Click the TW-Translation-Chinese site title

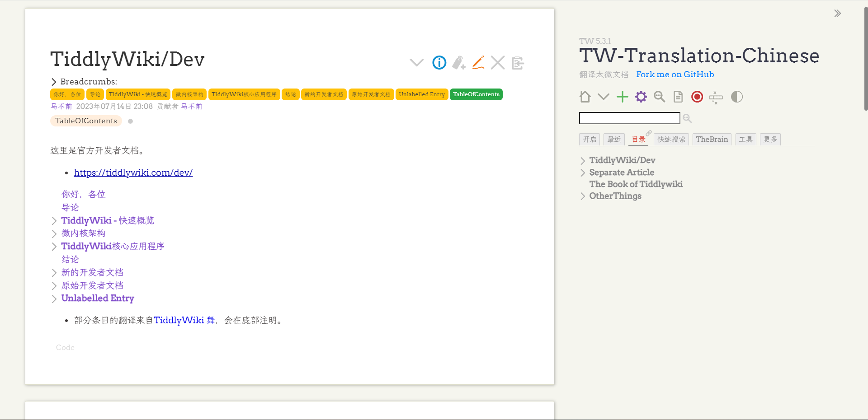coord(699,56)
